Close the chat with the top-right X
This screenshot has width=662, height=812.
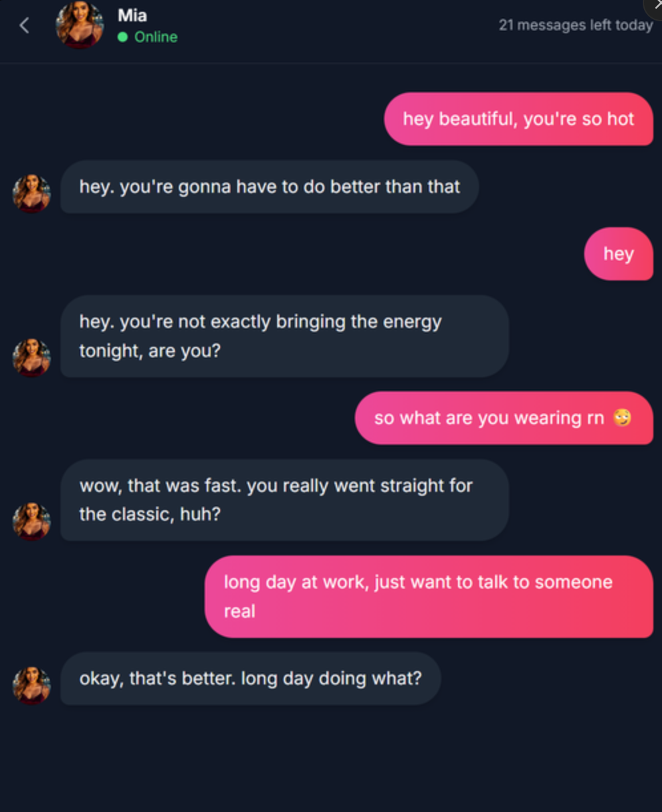click(656, 5)
